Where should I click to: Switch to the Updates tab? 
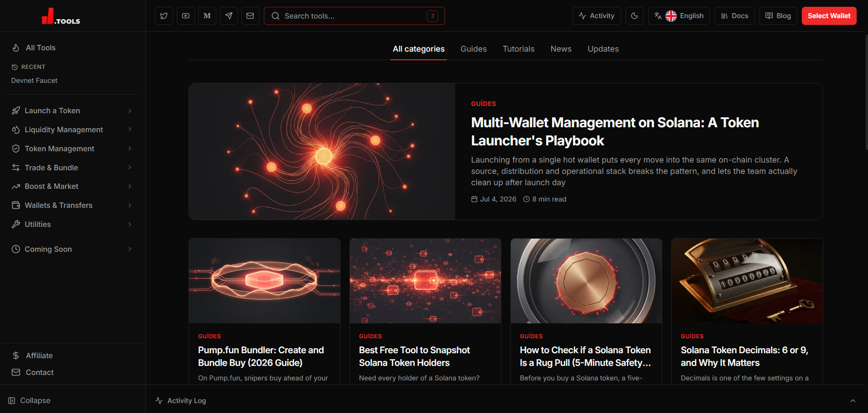[x=603, y=49]
